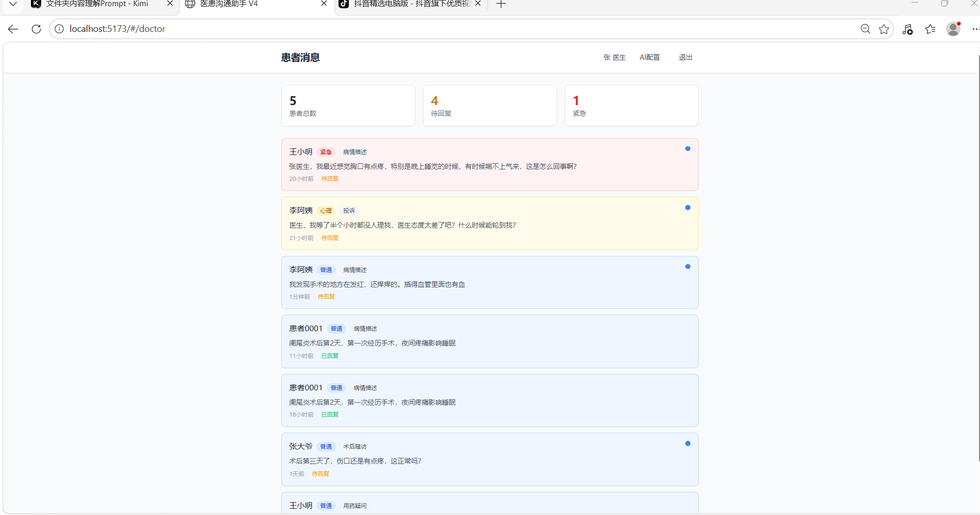
Task: Switch to the Kimi Prompt tab
Action: pos(97,4)
